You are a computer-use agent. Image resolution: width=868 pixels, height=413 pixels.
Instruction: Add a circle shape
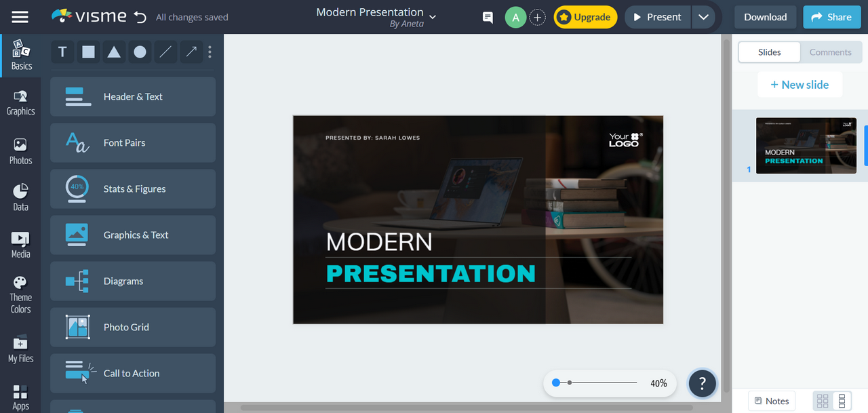tap(140, 52)
